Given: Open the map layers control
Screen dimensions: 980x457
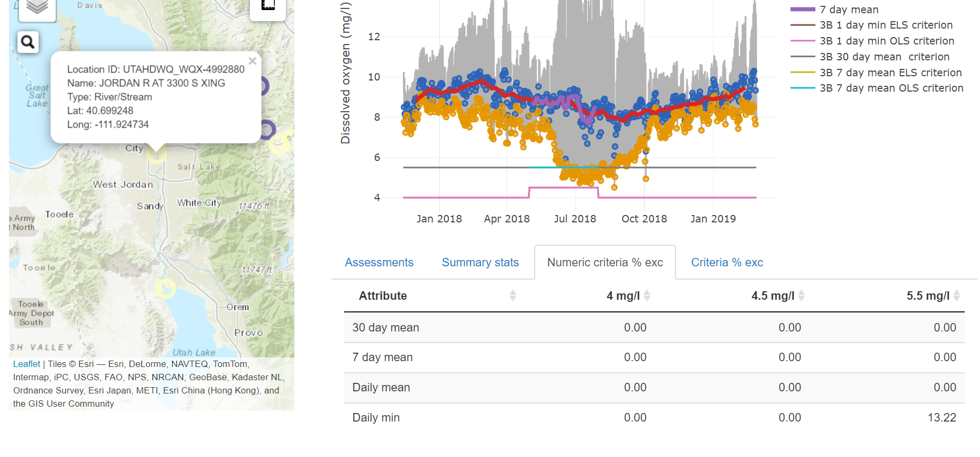Looking at the screenshot, I should (x=37, y=7).
